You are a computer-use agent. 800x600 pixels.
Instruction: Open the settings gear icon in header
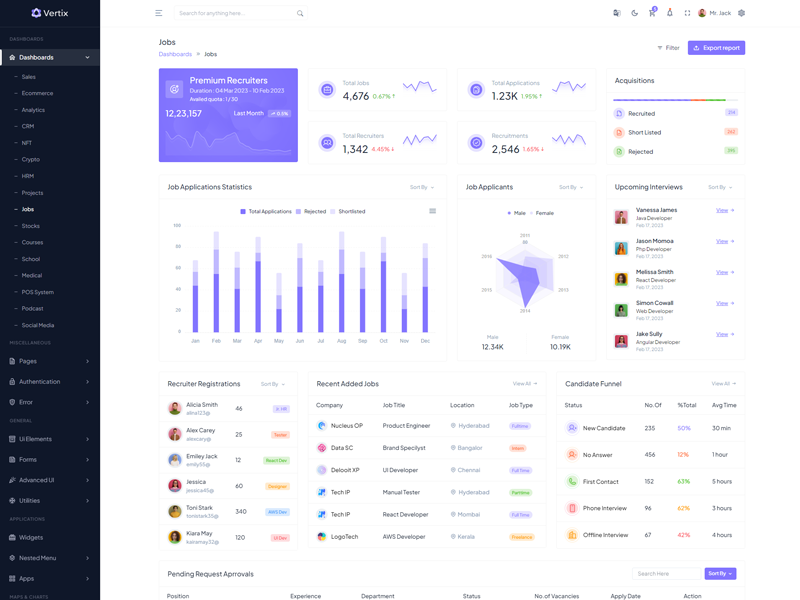tap(741, 13)
